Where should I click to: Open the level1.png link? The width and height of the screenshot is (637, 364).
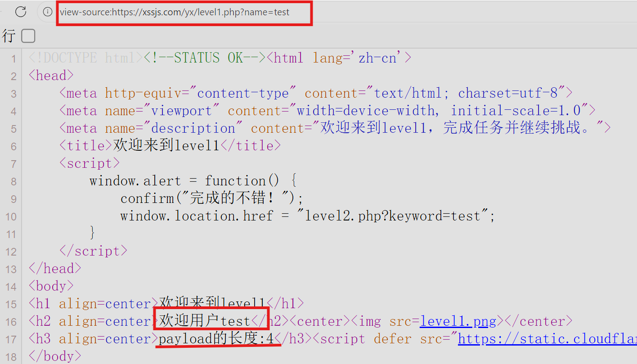click(458, 321)
